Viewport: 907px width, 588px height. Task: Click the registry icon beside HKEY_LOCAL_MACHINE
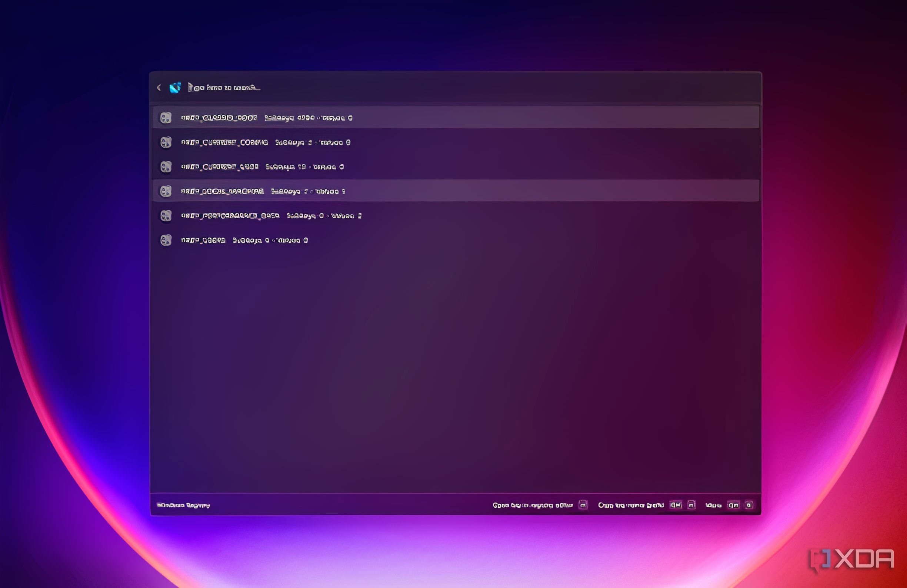[166, 191]
